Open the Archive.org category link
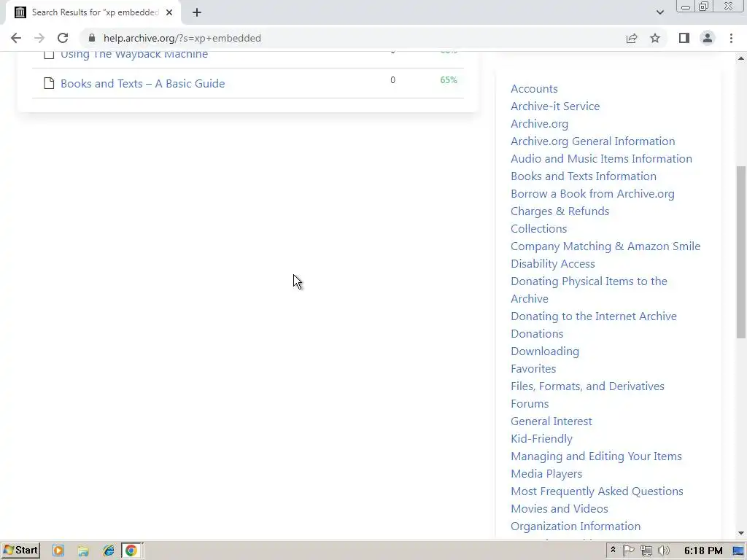The image size is (747, 560). click(539, 124)
